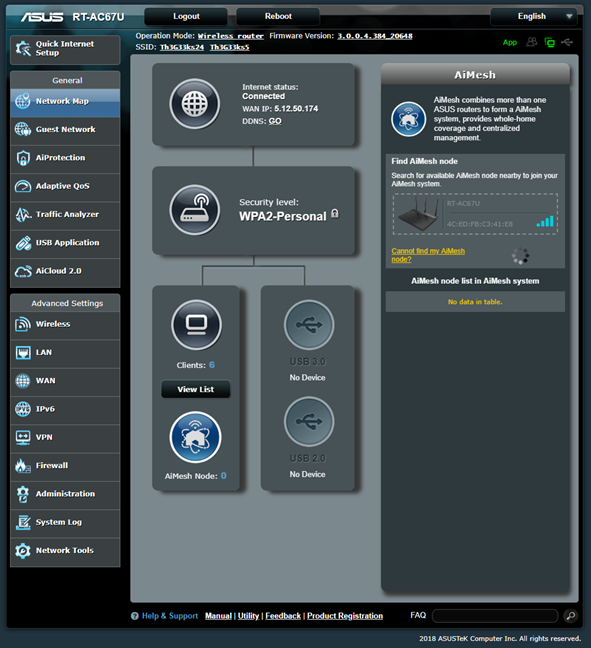Click the WAN IP 5.12.50.174 text
The image size is (591, 648).
point(296,109)
